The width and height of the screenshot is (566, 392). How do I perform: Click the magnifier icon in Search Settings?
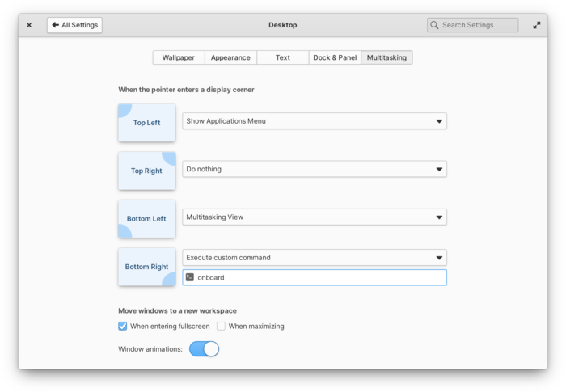coord(435,25)
